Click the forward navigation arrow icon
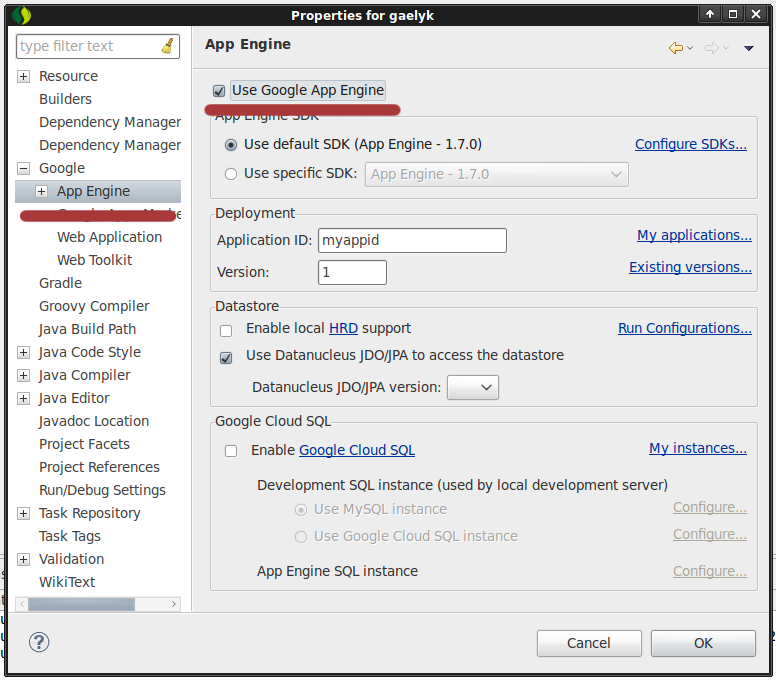Image resolution: width=776 pixels, height=680 pixels. [712, 48]
